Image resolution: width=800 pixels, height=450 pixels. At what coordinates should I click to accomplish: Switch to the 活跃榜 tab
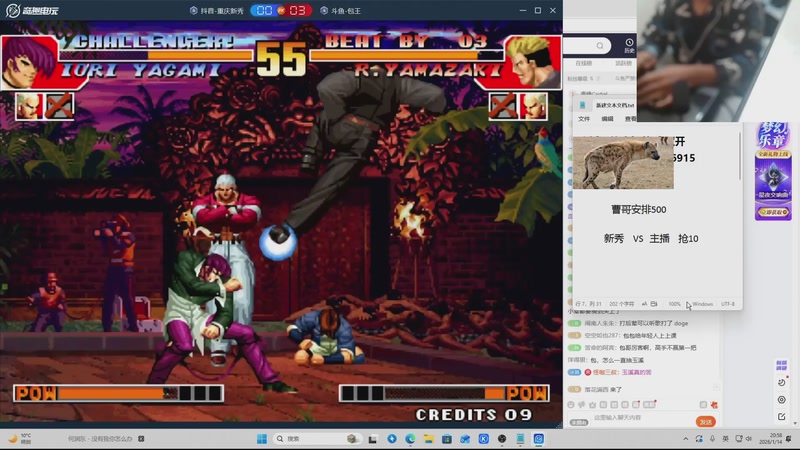point(623,63)
